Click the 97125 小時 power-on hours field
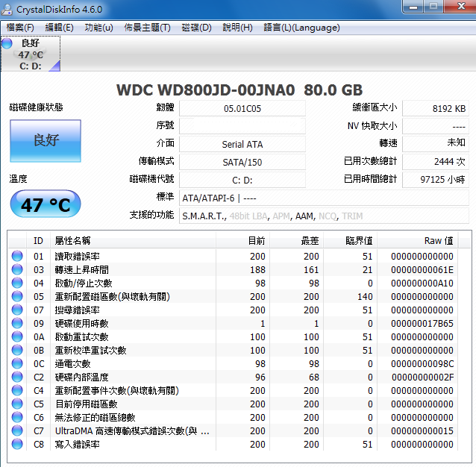The width and height of the screenshot is (476, 470). [435, 180]
